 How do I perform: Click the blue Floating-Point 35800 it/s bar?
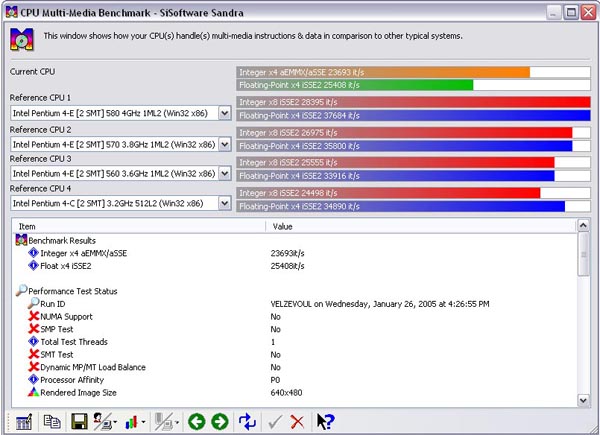(404, 146)
